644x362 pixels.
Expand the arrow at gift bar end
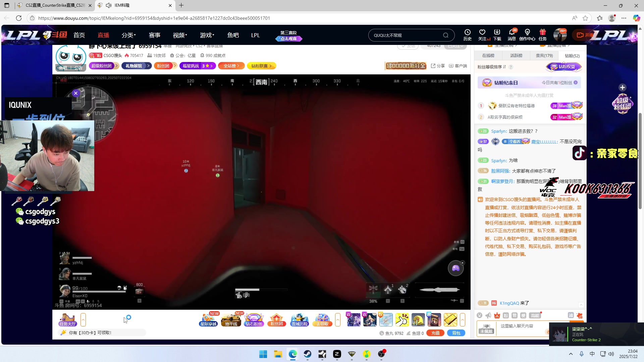pyautogui.click(x=463, y=320)
